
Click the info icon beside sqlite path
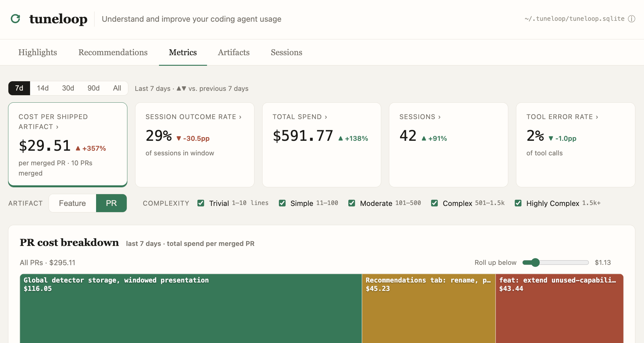coord(632,19)
